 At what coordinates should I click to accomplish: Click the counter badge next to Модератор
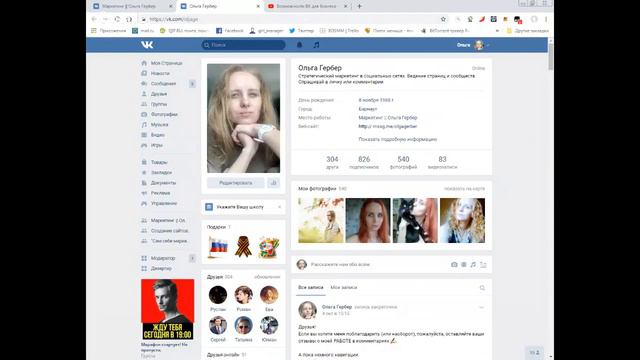(x=192, y=258)
